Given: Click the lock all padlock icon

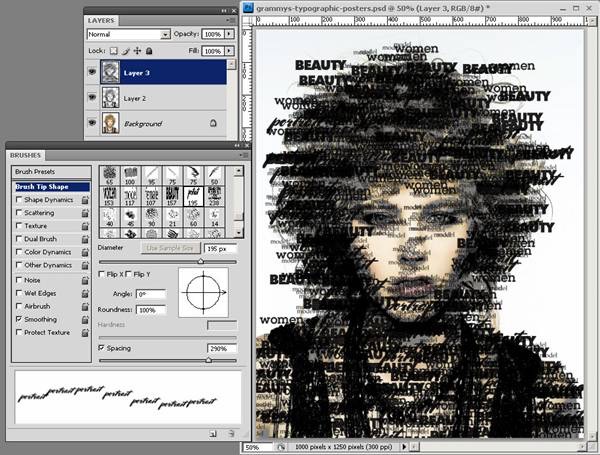Looking at the screenshot, I should [x=151, y=50].
